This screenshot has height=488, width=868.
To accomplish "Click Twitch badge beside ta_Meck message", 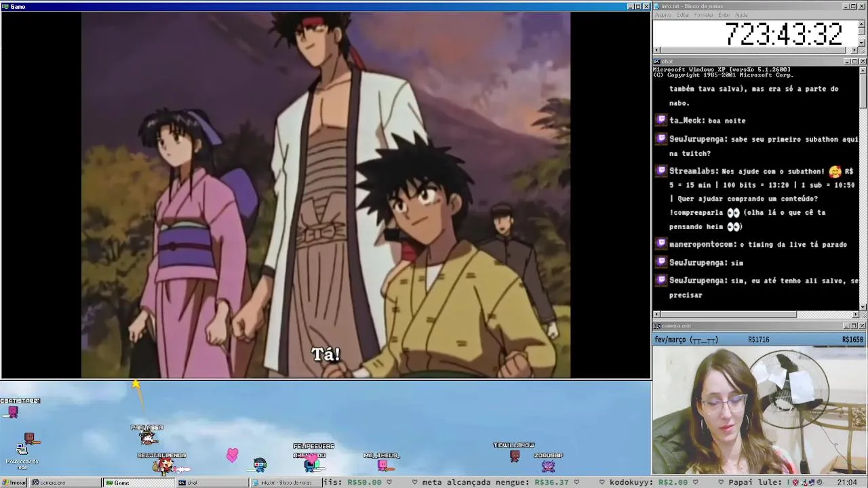I will (x=661, y=120).
